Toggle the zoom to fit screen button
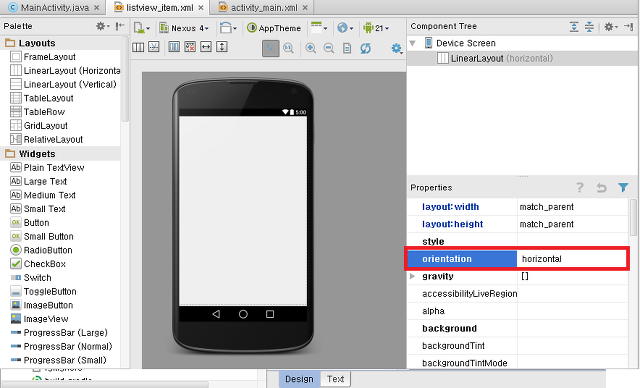Image resolution: width=640 pixels, height=388 pixels. click(271, 49)
